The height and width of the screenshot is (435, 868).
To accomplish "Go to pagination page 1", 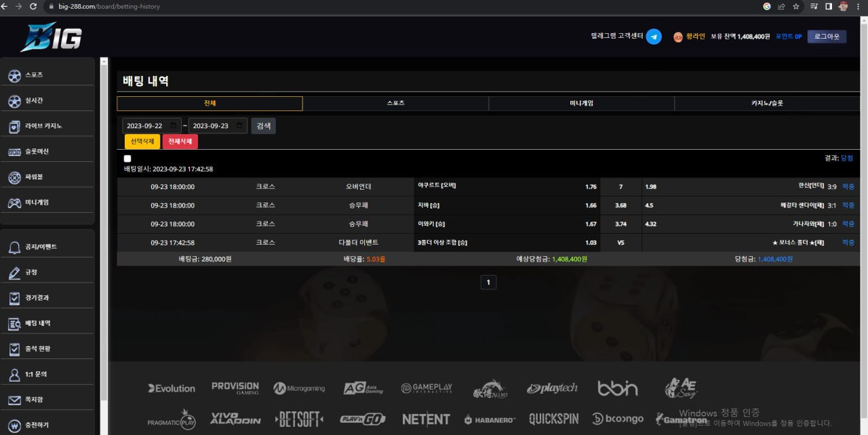I will point(488,283).
